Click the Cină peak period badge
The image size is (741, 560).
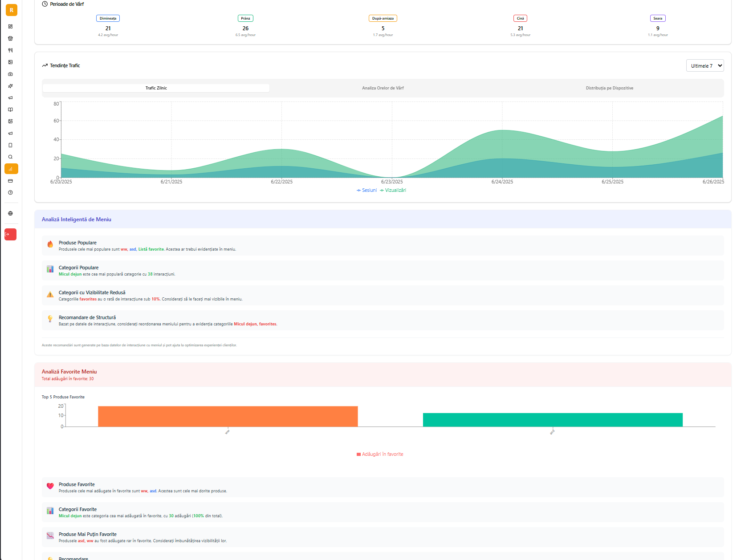coord(520,18)
